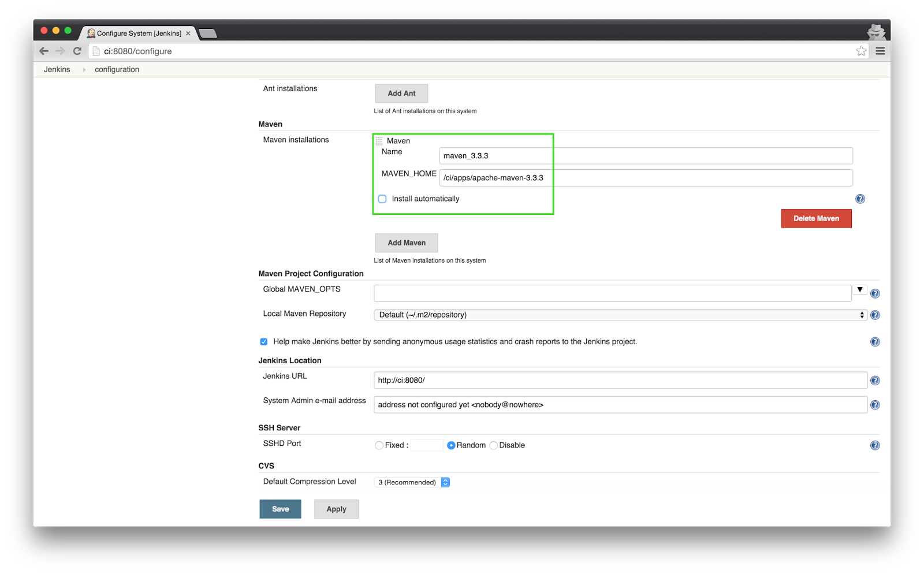Click the 'CVS' section heading
The height and width of the screenshot is (574, 924).
pyautogui.click(x=266, y=466)
